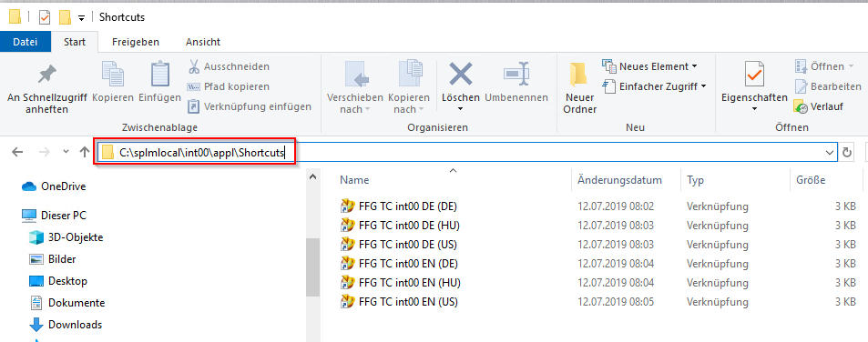868x342 pixels.
Task: Open address bar history dropdown
Action: click(x=830, y=153)
